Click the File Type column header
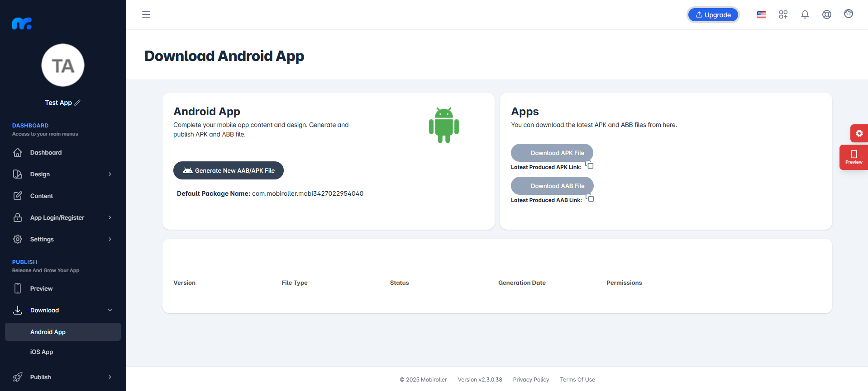Image resolution: width=868 pixels, height=391 pixels. coord(295,283)
